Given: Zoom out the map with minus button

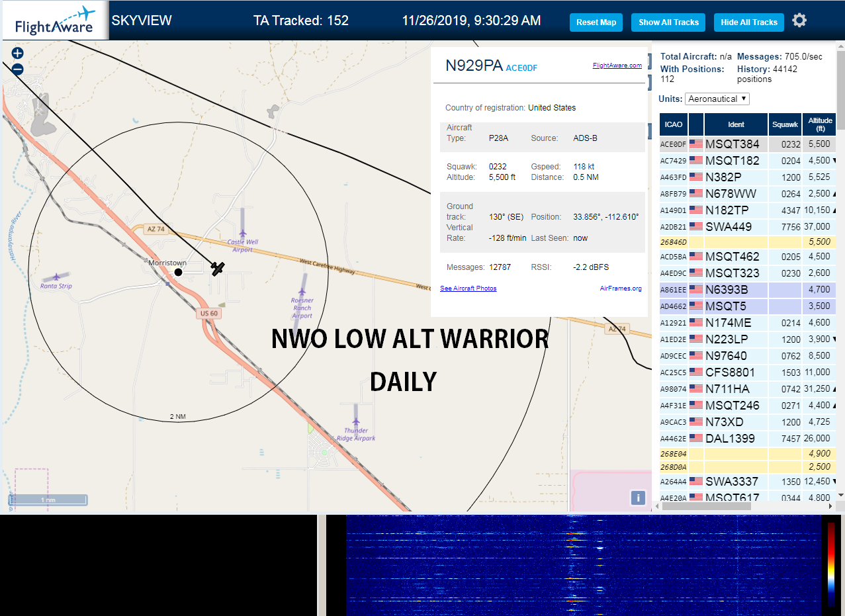Looking at the screenshot, I should [x=17, y=69].
